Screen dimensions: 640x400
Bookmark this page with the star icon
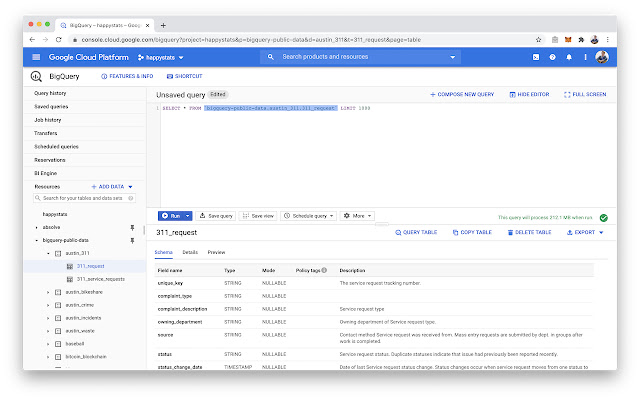coord(538,40)
